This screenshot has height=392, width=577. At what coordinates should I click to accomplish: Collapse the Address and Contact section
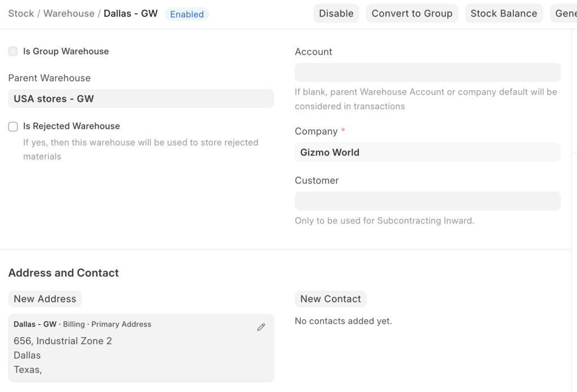[x=64, y=273]
